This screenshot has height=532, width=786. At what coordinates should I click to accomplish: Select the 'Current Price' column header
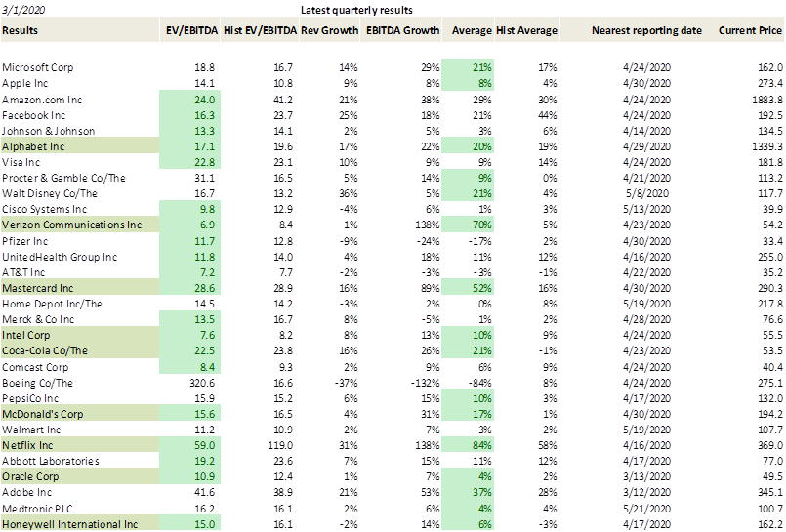(750, 30)
